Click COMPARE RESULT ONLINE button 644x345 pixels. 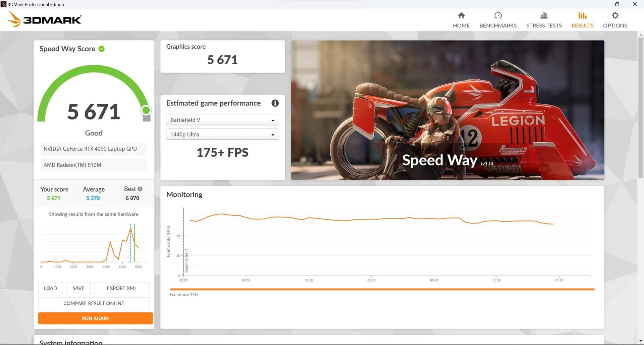[94, 303]
